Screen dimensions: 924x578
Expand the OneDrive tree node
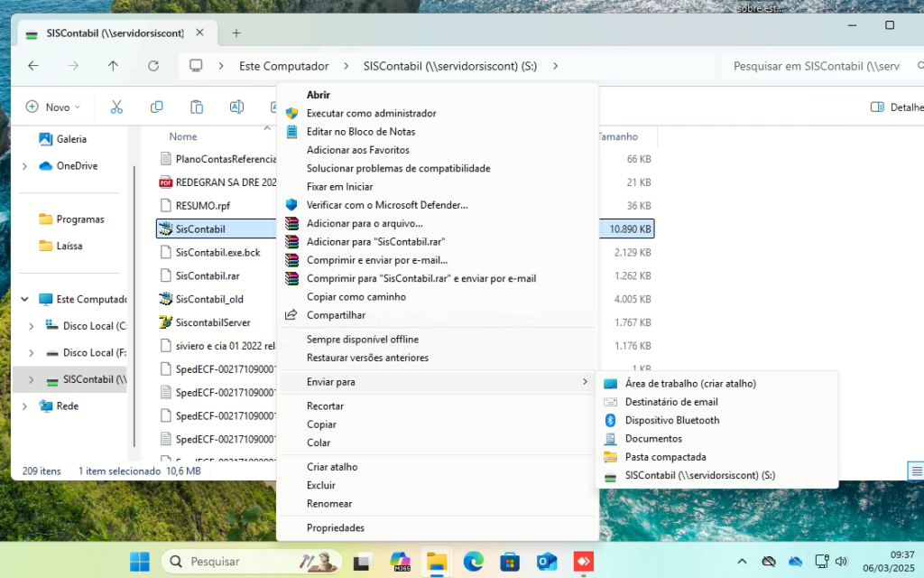click(x=24, y=166)
